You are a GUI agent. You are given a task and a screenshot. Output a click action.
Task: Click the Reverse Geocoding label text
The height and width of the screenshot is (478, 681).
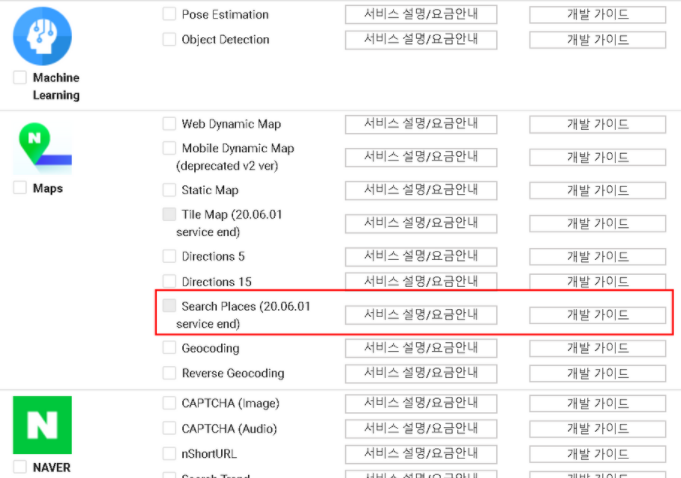point(233,373)
